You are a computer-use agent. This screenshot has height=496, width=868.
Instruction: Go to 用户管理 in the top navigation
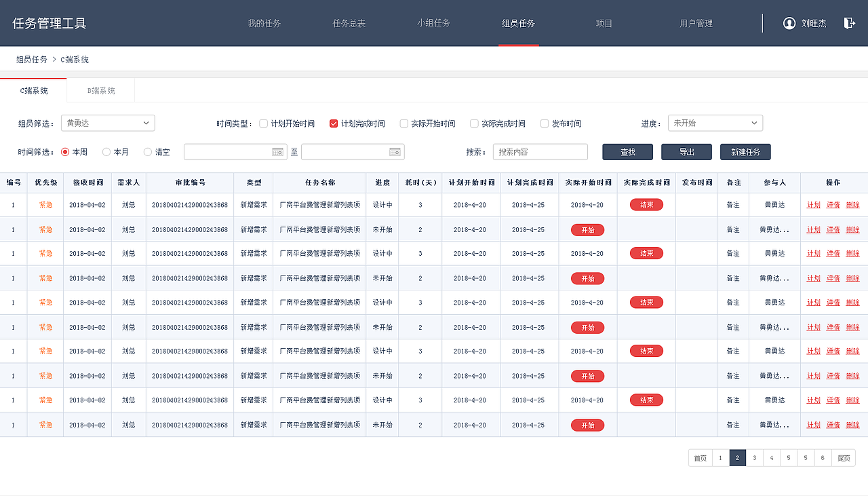(x=696, y=22)
